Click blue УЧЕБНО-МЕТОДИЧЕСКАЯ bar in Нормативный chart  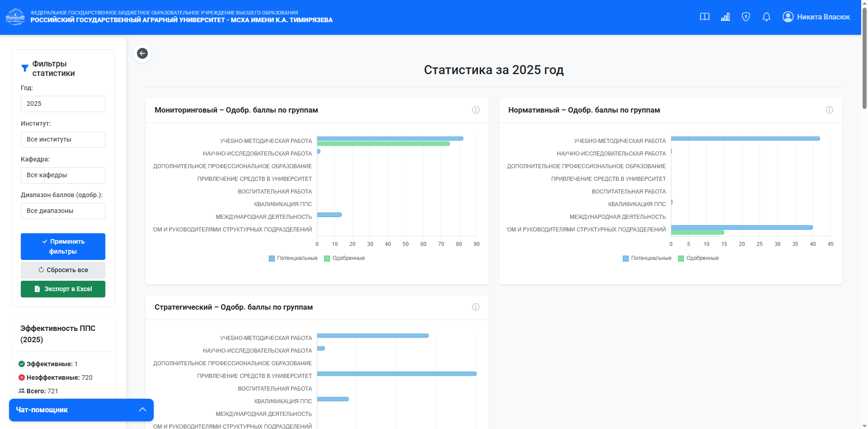(x=745, y=138)
